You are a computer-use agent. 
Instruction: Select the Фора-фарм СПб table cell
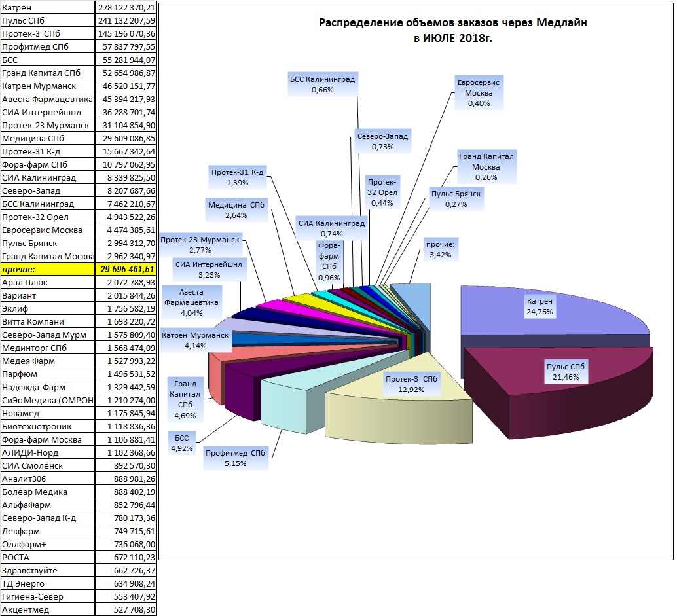48,164
